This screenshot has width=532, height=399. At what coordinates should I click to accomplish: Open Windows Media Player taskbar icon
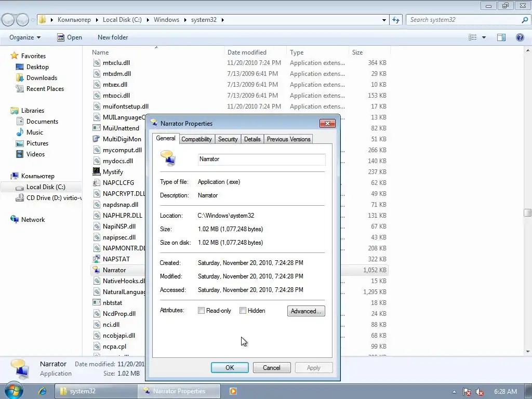point(233,391)
